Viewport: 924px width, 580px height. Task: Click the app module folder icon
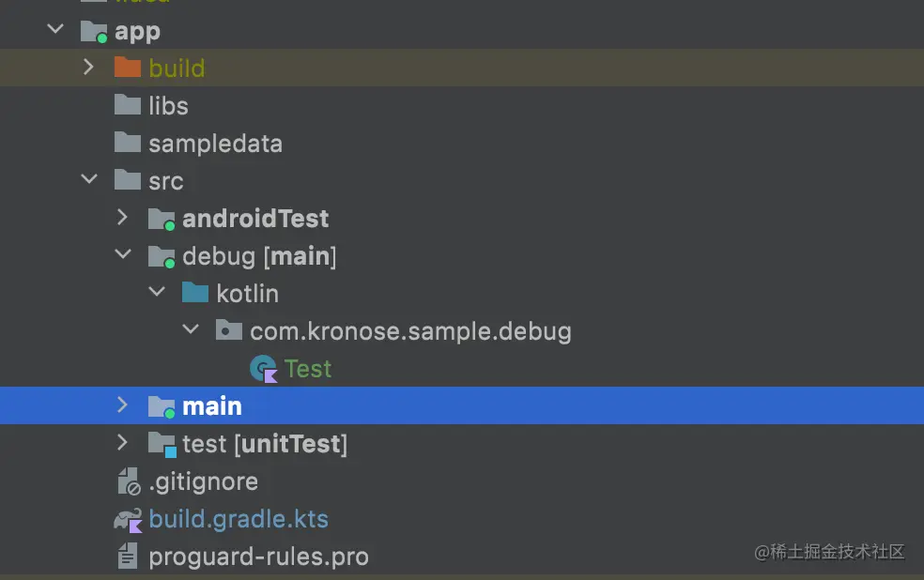point(94,31)
